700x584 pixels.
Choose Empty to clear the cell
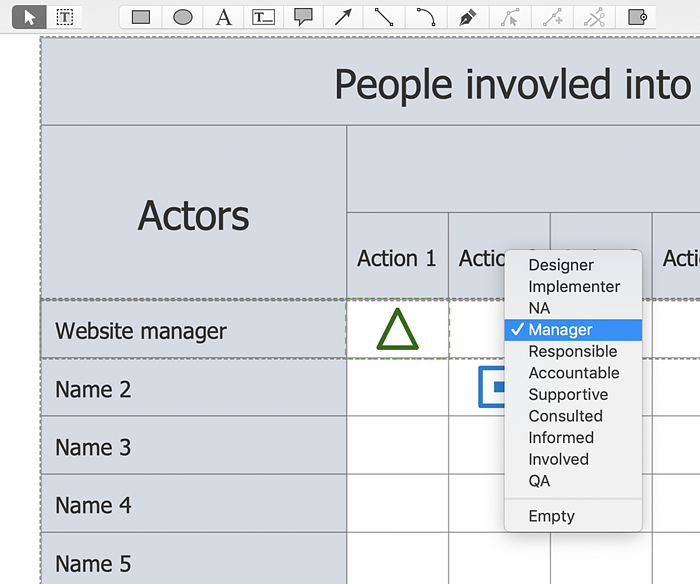pyautogui.click(x=551, y=516)
